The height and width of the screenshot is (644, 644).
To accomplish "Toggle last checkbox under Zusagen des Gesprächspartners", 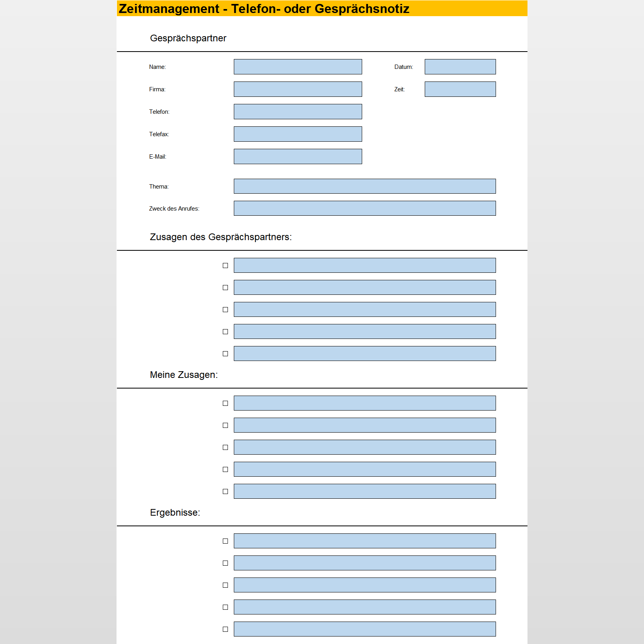I will (225, 354).
